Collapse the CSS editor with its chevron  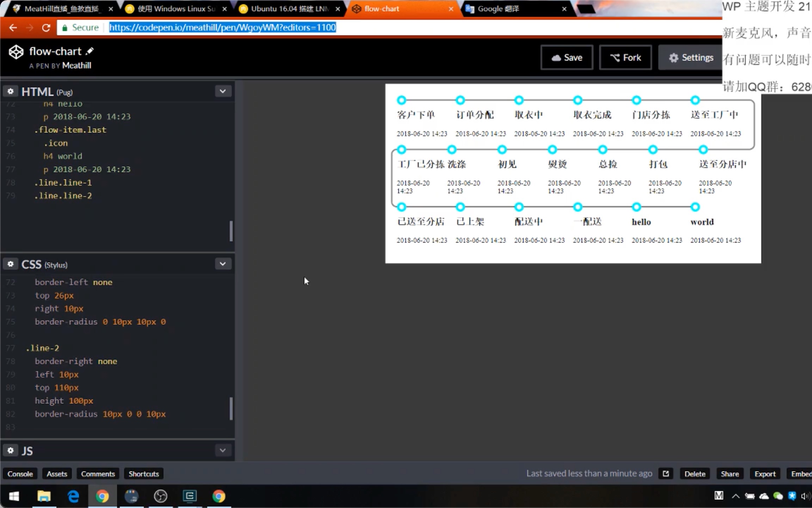pyautogui.click(x=223, y=264)
